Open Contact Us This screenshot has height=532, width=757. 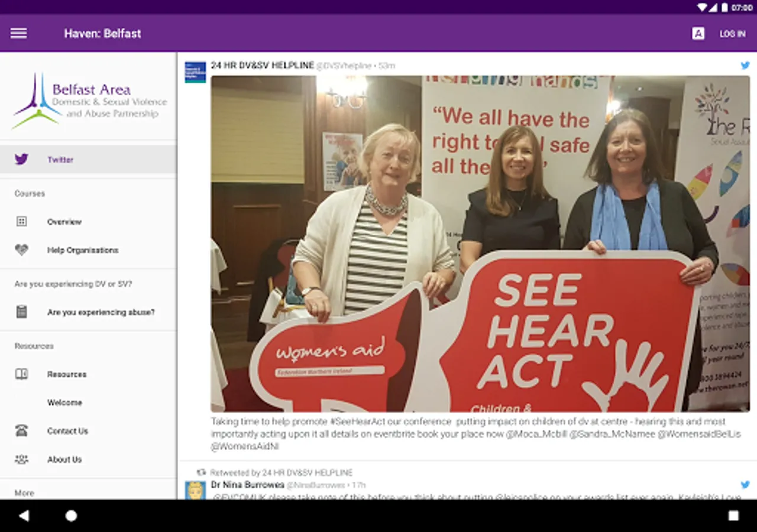tap(88, 431)
